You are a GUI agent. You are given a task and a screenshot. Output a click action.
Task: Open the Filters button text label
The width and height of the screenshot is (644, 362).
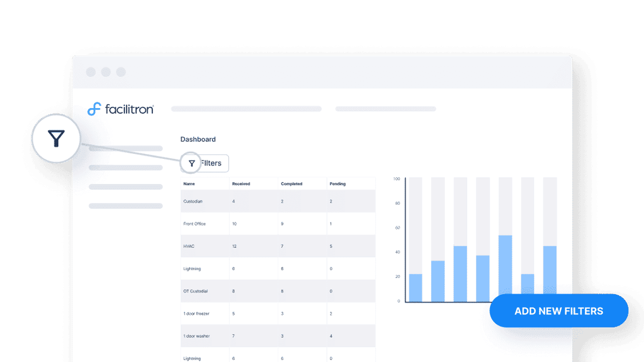pos(211,163)
